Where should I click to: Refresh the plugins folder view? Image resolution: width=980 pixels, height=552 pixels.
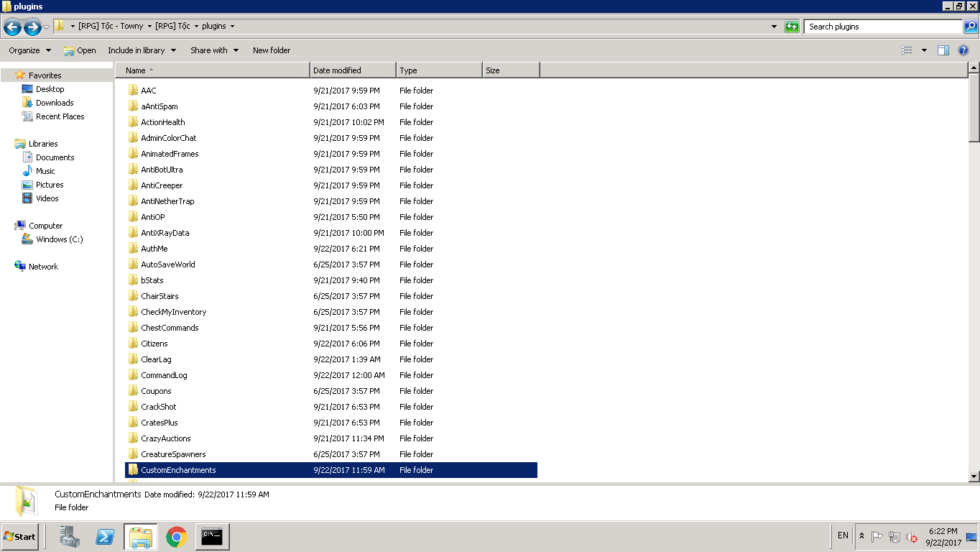click(792, 27)
